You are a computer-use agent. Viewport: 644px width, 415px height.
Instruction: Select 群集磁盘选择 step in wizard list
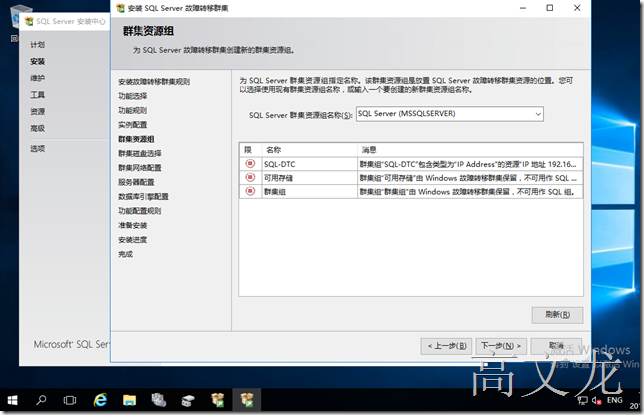coord(140,153)
